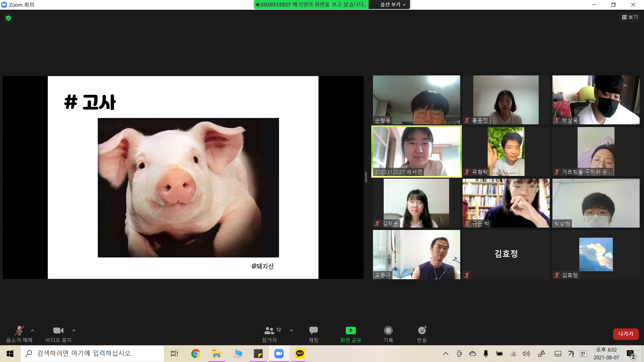Image resolution: width=644 pixels, height=362 pixels.
Task: Expand video options arrow next to the camera
Action: (x=74, y=330)
